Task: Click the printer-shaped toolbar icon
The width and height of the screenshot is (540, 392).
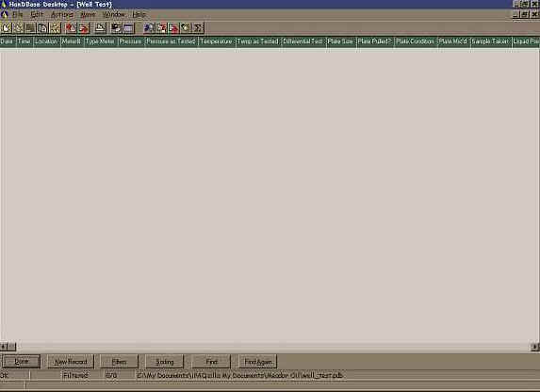Action: point(100,28)
